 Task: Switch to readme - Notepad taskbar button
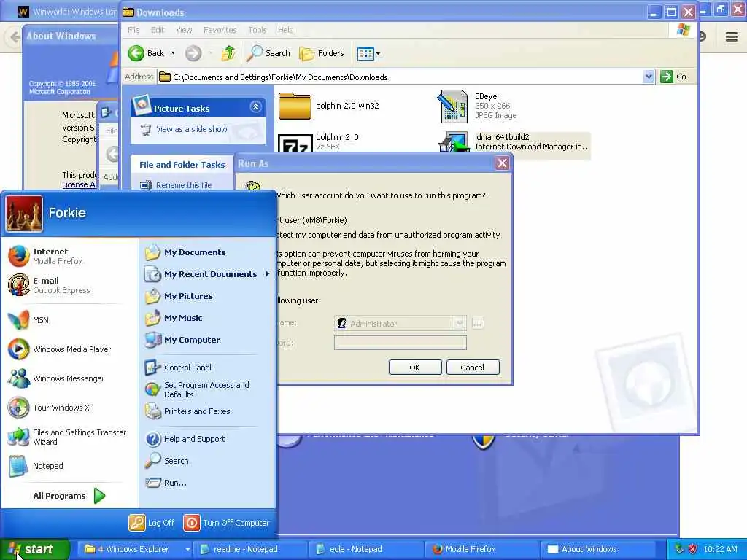(252, 549)
